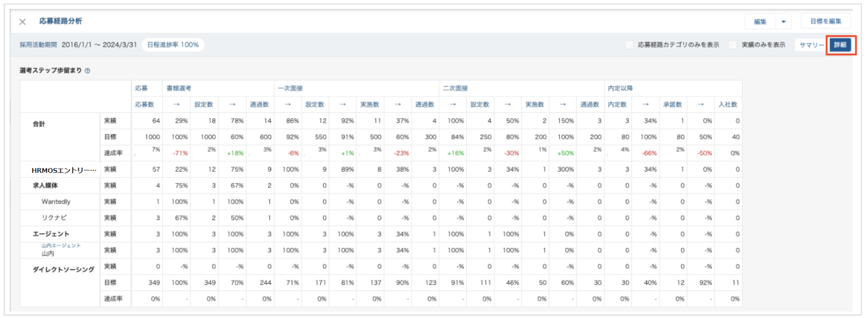Click the 書類選考 column group header
The image size is (868, 318).
[179, 88]
